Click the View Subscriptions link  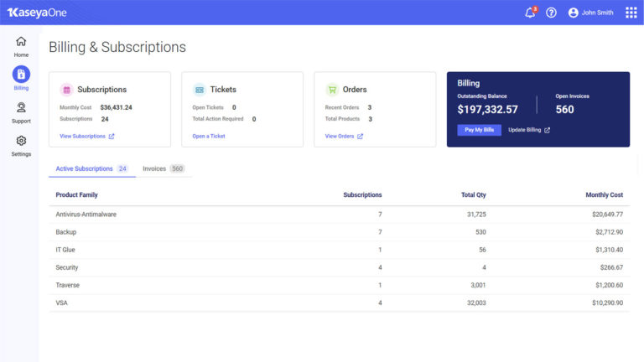[x=82, y=137]
